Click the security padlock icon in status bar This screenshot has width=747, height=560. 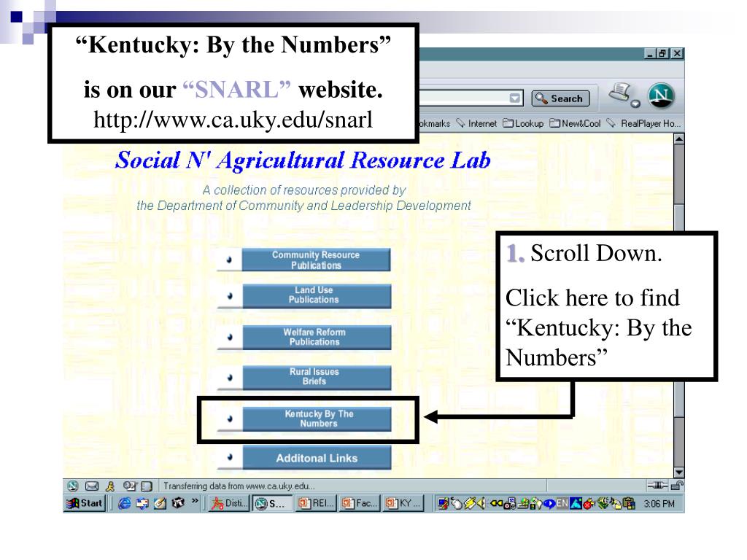(676, 485)
